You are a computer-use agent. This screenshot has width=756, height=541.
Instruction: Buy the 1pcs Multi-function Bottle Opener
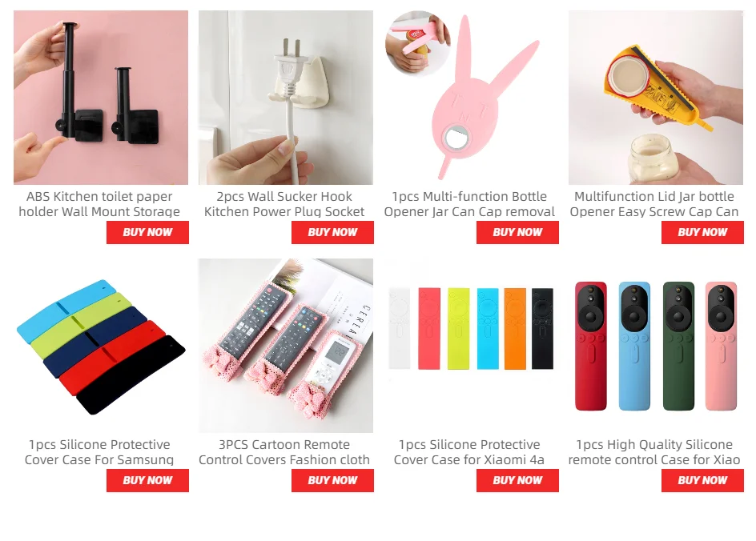pos(517,232)
